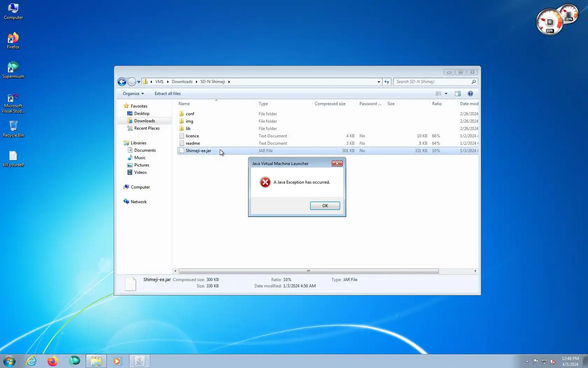Click the Change your view icon

(x=438, y=94)
